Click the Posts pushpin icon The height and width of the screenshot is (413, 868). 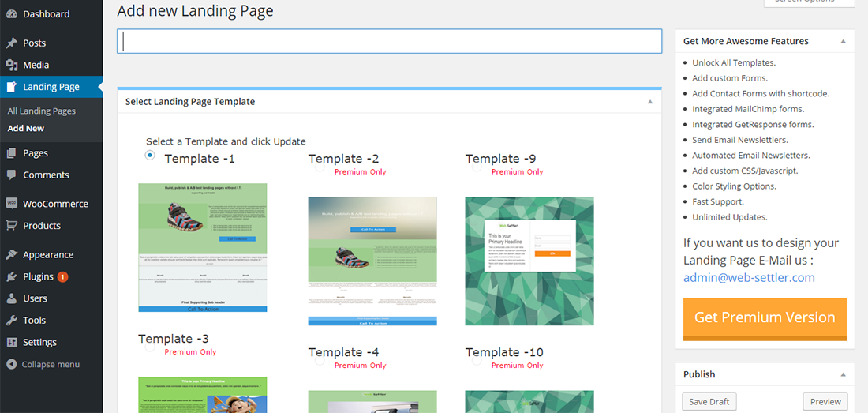[11, 43]
